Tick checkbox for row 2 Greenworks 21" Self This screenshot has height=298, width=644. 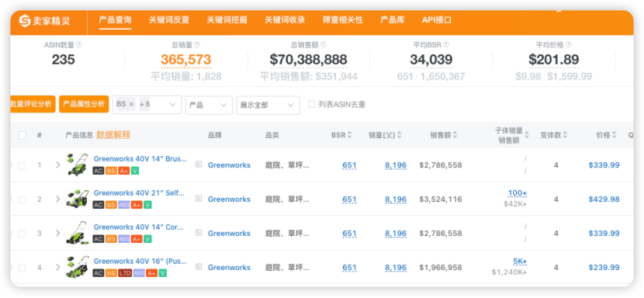pos(23,199)
